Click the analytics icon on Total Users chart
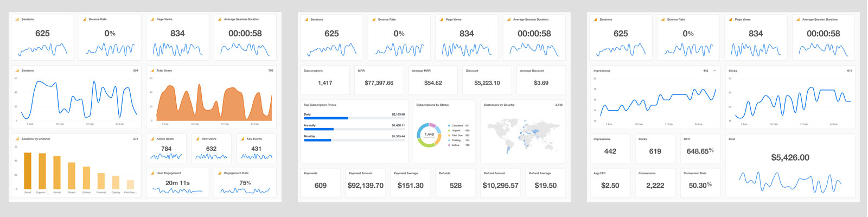The height and width of the screenshot is (217, 868). click(152, 71)
